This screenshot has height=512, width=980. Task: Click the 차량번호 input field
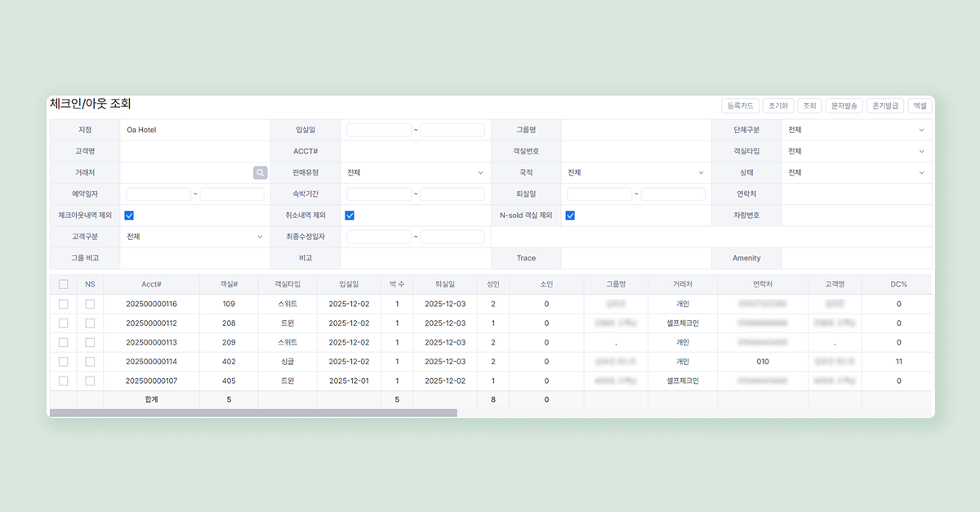(856, 216)
